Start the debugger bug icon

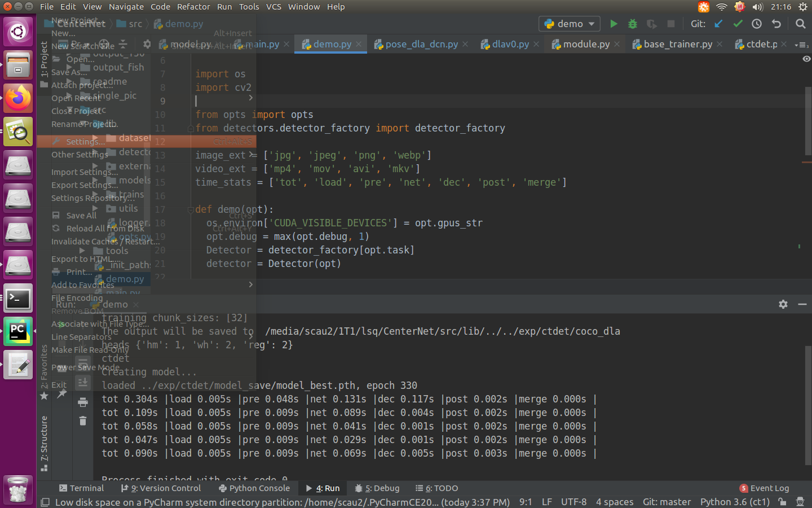coord(632,24)
